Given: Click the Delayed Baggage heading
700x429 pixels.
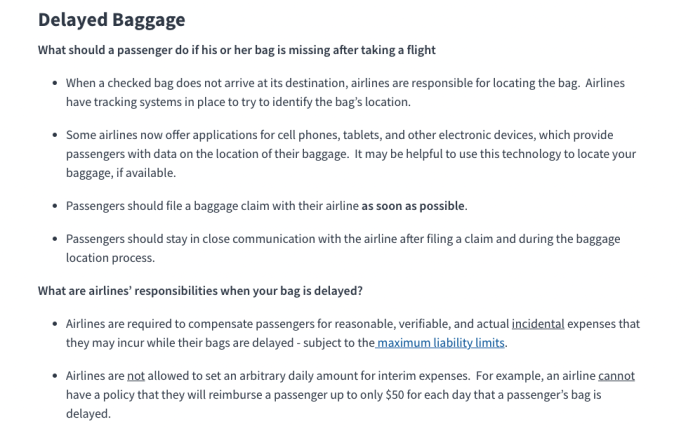Looking at the screenshot, I should [111, 20].
